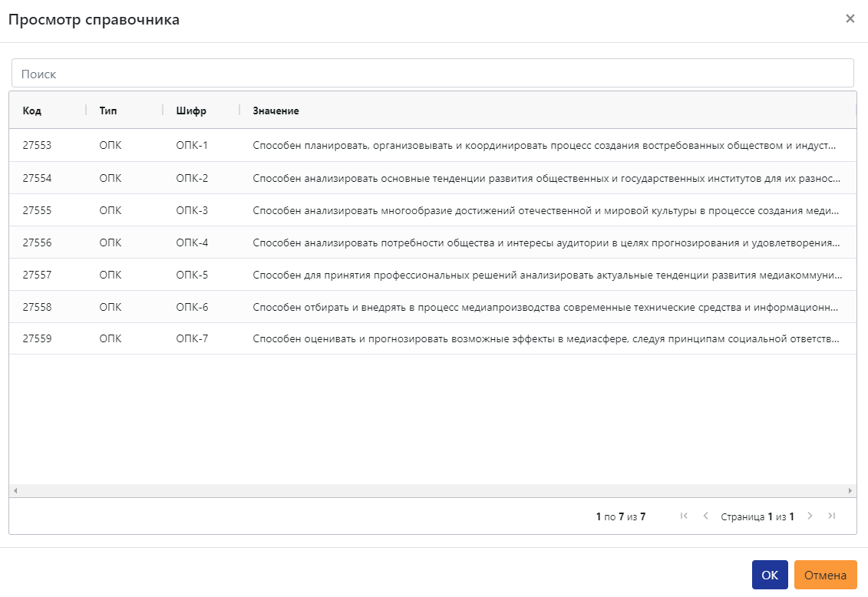Click right arrow of horizontal scrollbar
This screenshot has width=868, height=597.
click(850, 491)
